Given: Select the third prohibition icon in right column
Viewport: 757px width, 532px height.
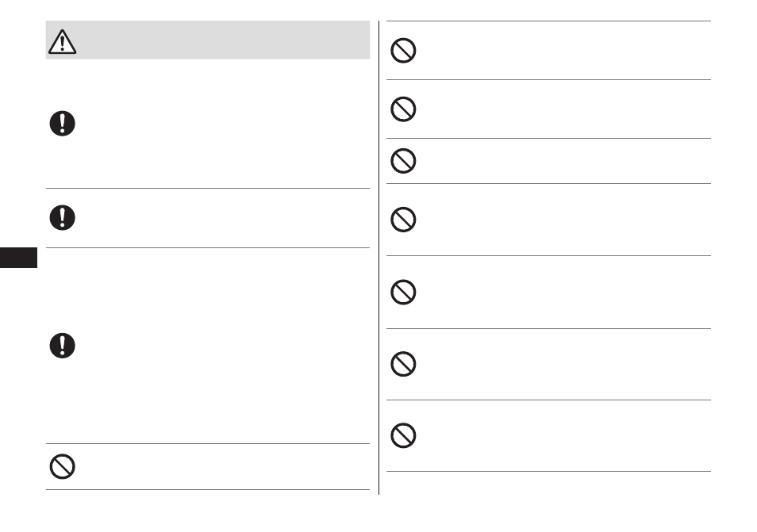Looking at the screenshot, I should pyautogui.click(x=403, y=161).
